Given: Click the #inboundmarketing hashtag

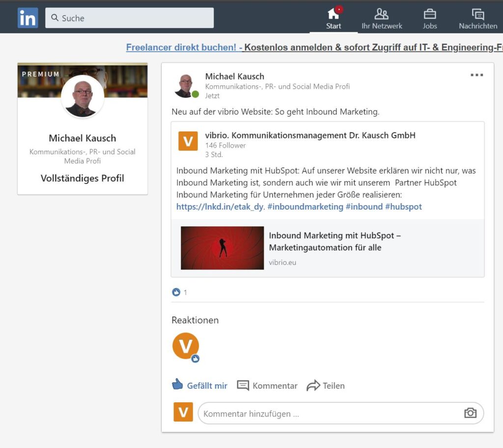Looking at the screenshot, I should click(x=305, y=207).
